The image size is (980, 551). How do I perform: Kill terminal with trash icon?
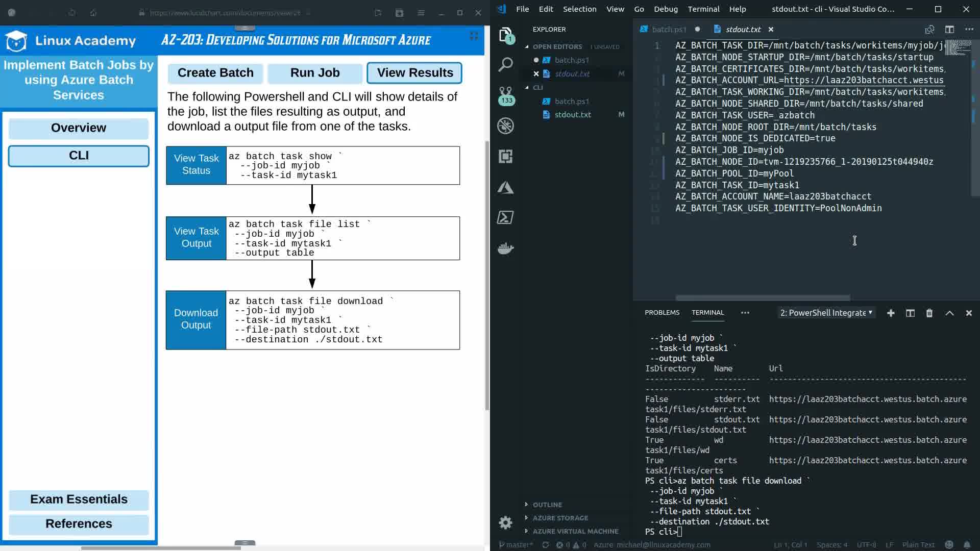929,313
